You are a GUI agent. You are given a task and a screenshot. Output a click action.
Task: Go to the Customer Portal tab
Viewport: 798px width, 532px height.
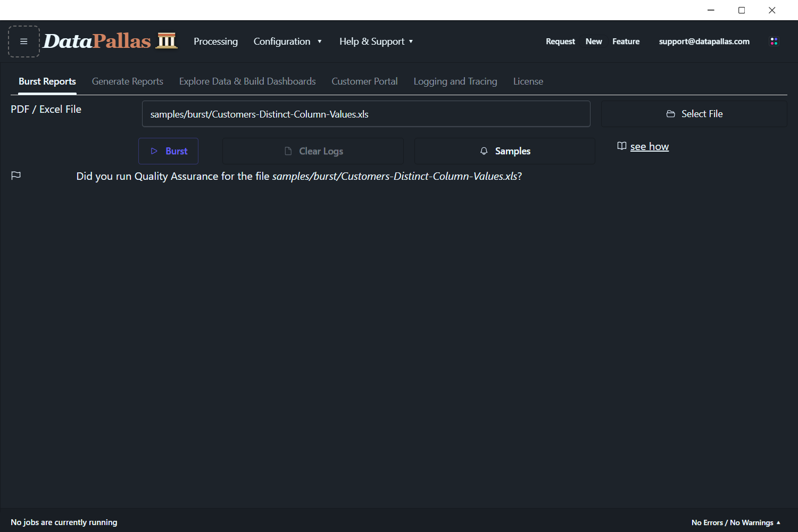pos(365,81)
